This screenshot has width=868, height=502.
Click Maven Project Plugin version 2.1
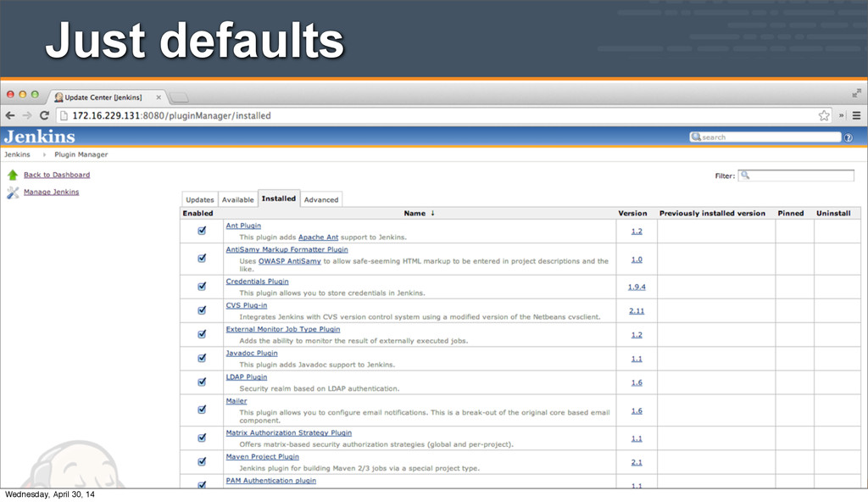(637, 462)
